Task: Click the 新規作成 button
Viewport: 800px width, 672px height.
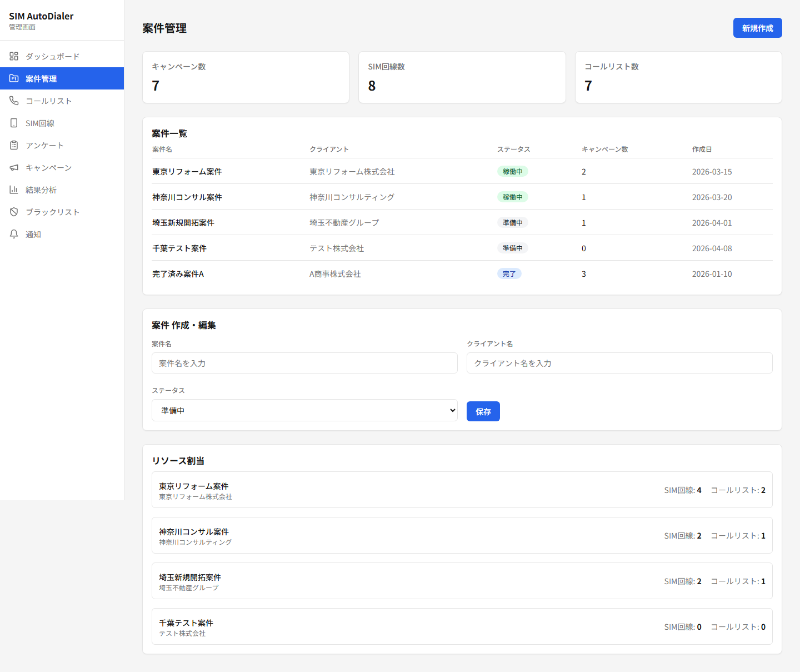Action: pos(757,28)
